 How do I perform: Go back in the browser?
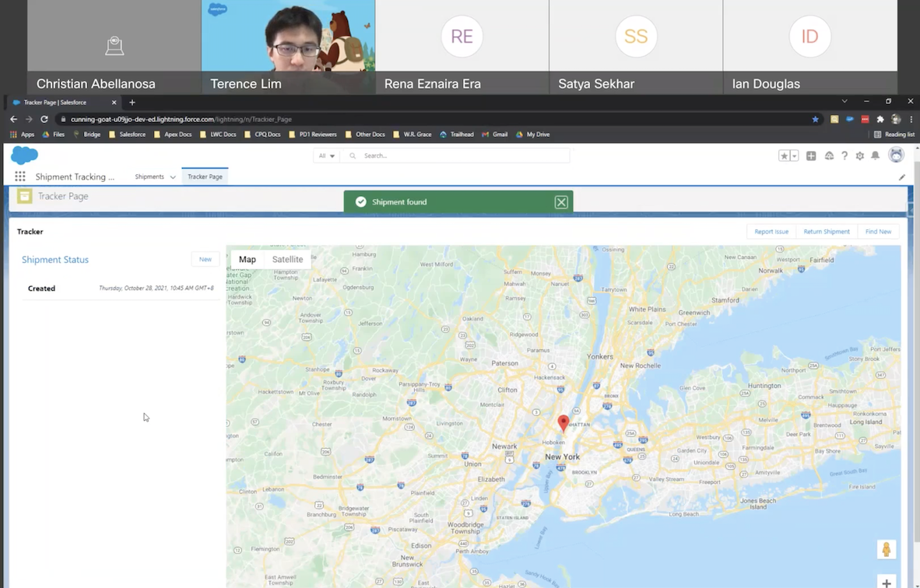tap(13, 119)
